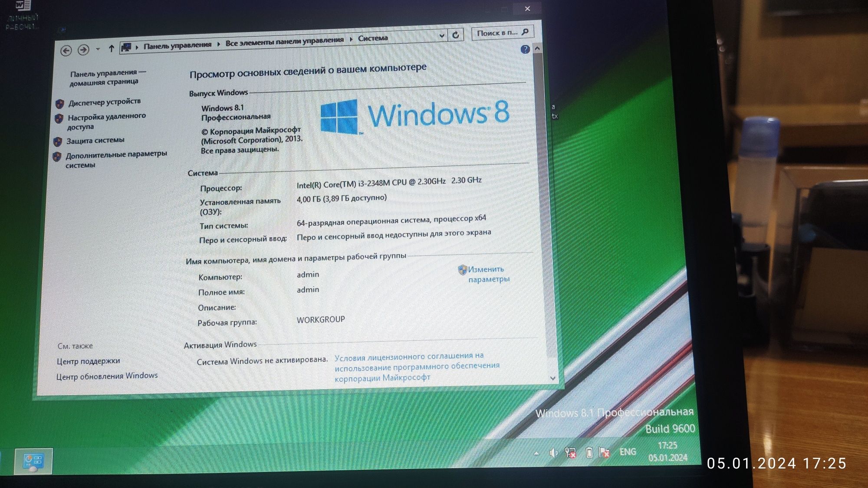Image resolution: width=868 pixels, height=488 pixels.
Task: Select Панель управления breadcrumb
Action: [178, 45]
